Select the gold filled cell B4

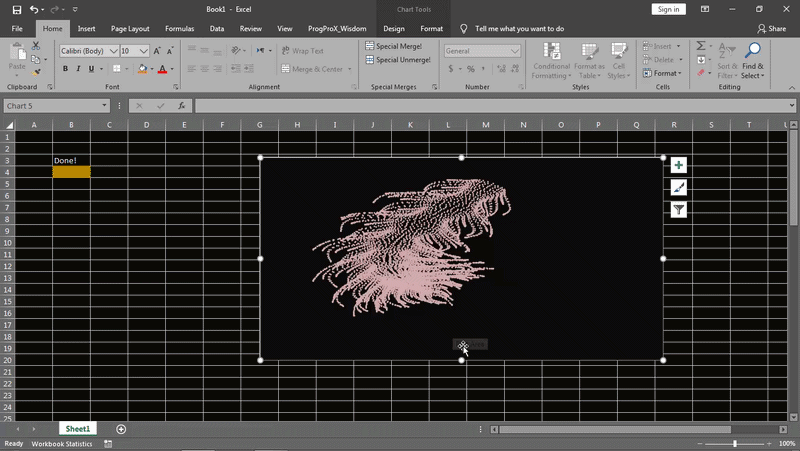coord(71,172)
